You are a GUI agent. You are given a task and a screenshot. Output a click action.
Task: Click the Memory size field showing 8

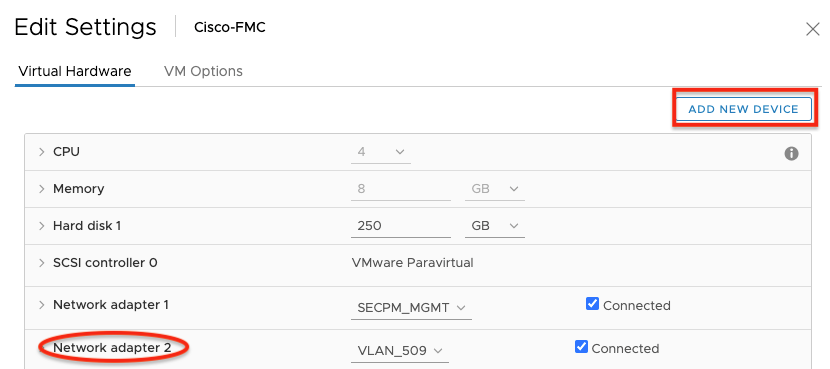coord(401,189)
